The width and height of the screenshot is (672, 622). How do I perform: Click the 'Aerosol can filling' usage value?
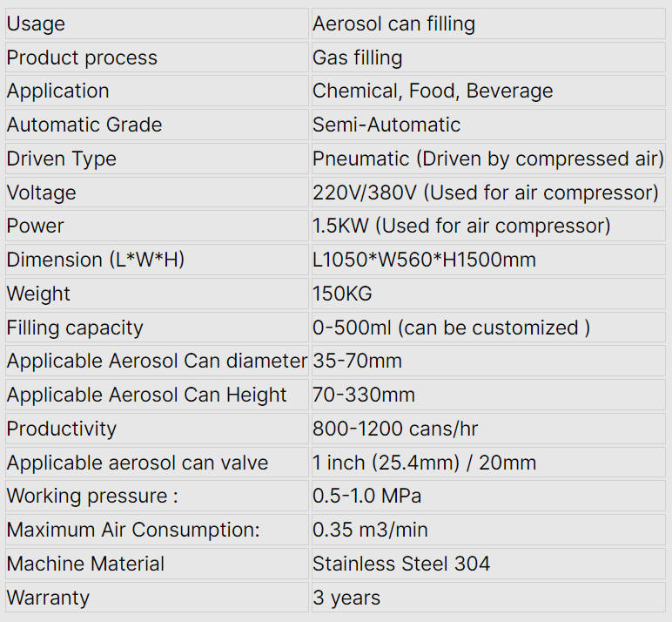pyautogui.click(x=393, y=24)
